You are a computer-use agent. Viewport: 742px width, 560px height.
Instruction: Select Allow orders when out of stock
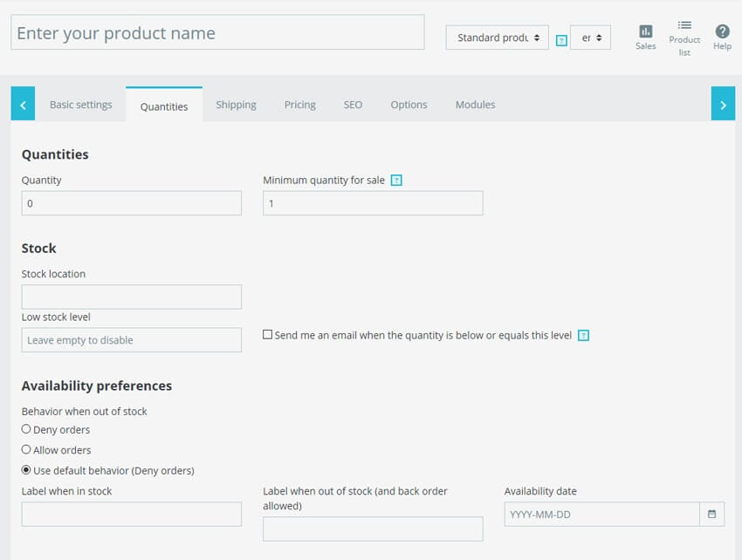[x=27, y=449]
